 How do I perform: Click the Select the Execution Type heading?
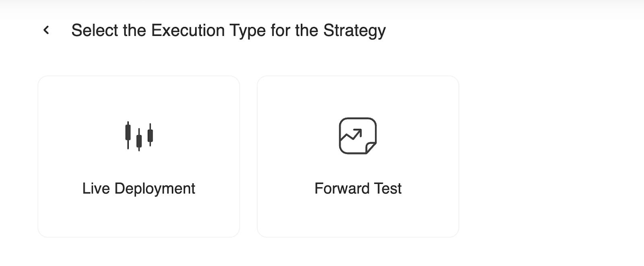tap(229, 30)
